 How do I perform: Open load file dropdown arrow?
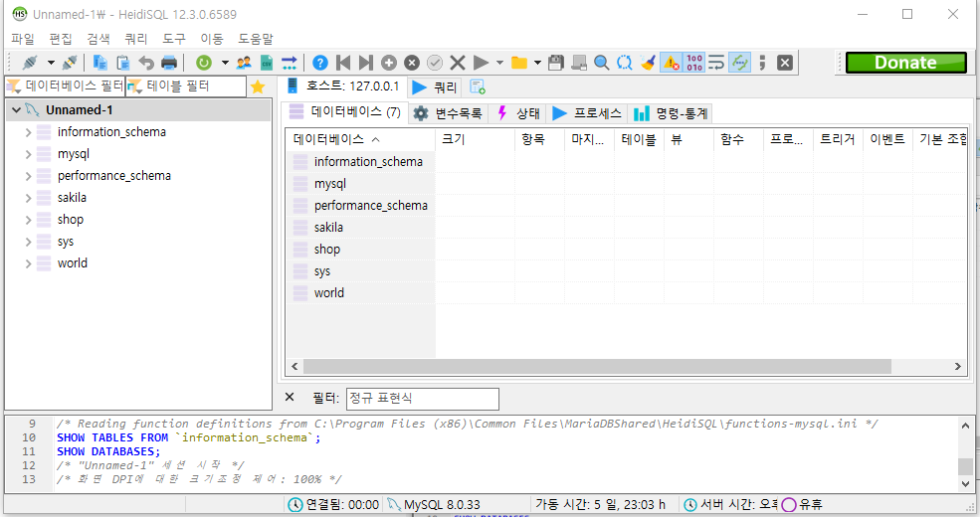click(x=537, y=63)
